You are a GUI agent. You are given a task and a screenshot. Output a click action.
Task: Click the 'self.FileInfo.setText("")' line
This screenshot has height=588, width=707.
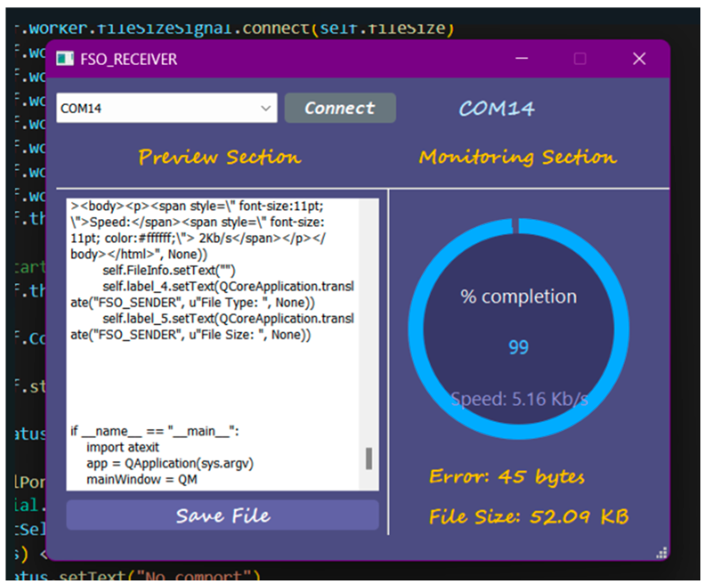(x=169, y=270)
